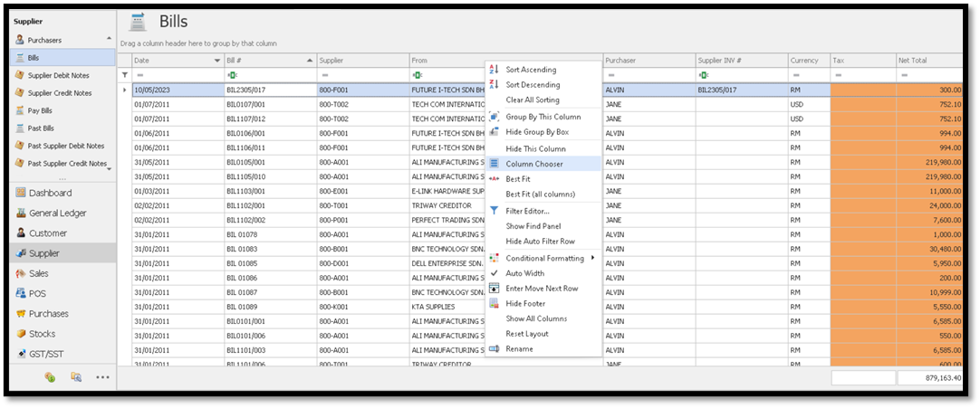Click the Stocks module icon
This screenshot has height=408, width=980.
click(x=21, y=334)
